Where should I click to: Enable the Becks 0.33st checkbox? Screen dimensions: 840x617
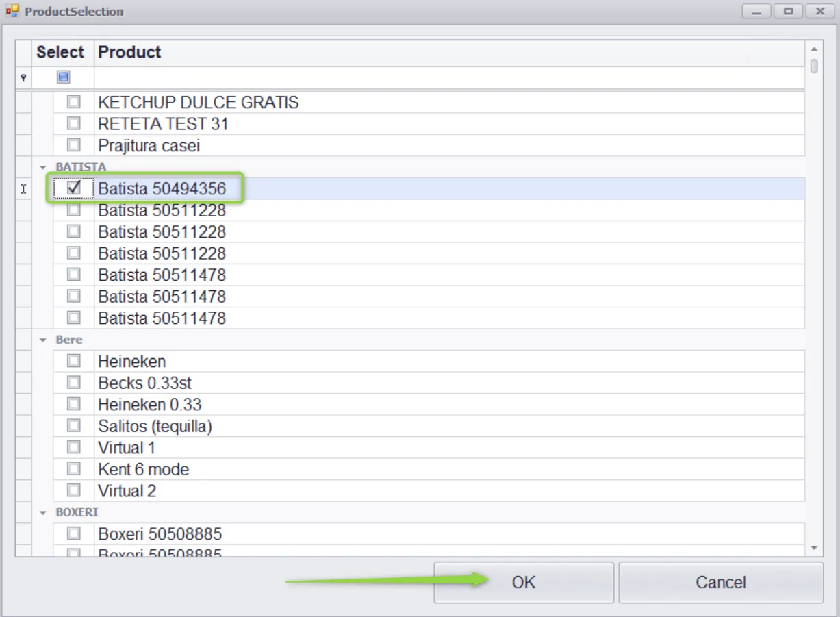[x=73, y=382]
